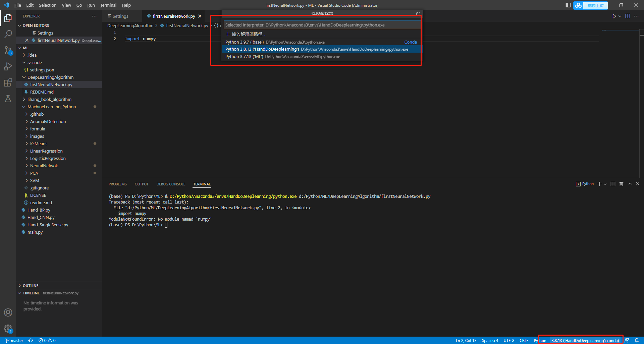
Task: Click the synchronize changes icon in status bar
Action: coord(31,340)
